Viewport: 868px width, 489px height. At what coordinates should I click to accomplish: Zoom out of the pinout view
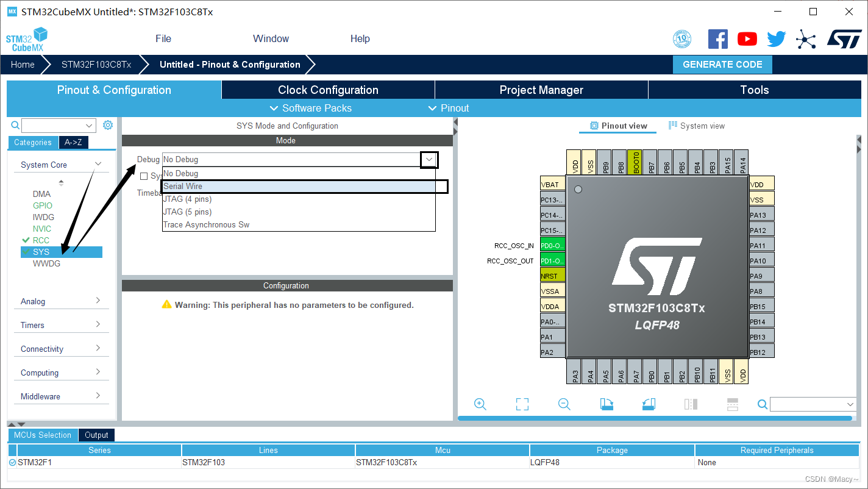point(564,404)
